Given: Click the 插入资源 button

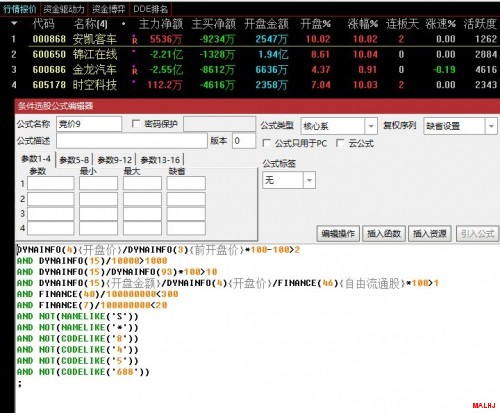Looking at the screenshot, I should click(430, 234).
